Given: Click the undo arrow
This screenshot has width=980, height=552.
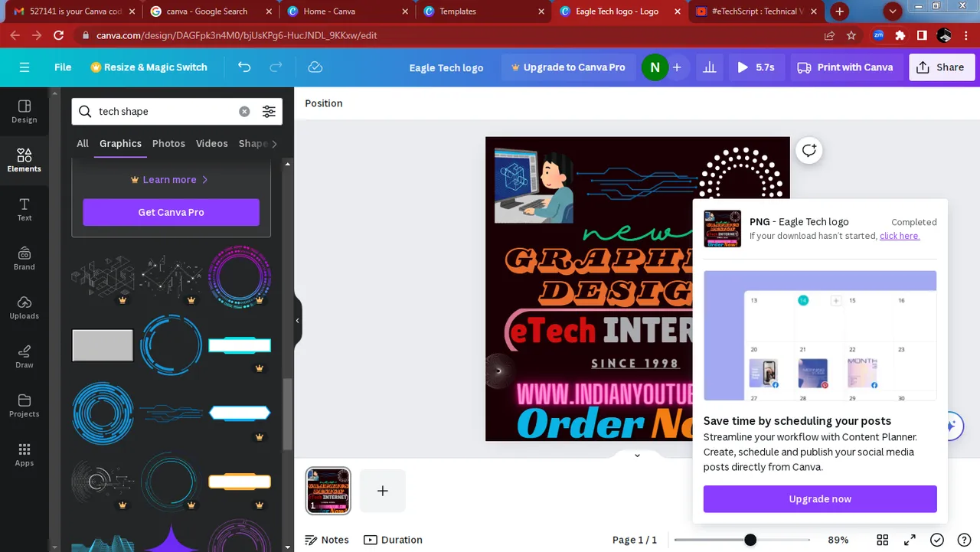Looking at the screenshot, I should coord(244,67).
